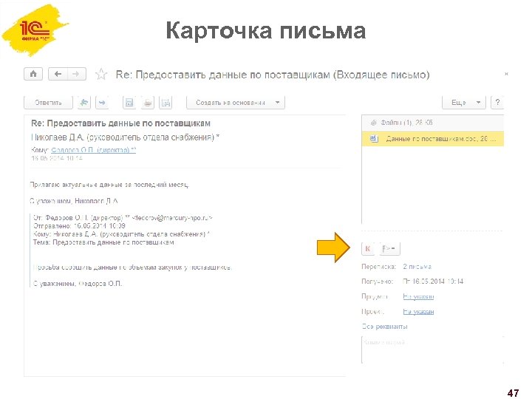Close the letter card with x
Screen dimensions: 532x399
tap(506, 74)
